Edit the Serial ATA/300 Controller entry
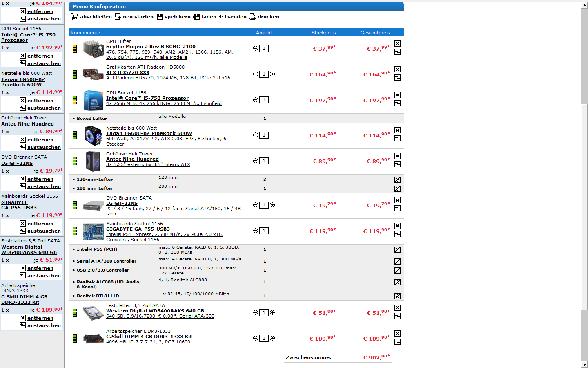 coord(397,262)
